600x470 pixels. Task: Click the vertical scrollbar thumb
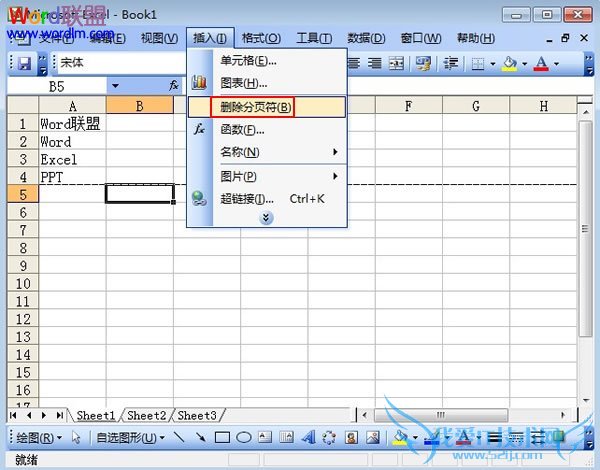(585, 229)
